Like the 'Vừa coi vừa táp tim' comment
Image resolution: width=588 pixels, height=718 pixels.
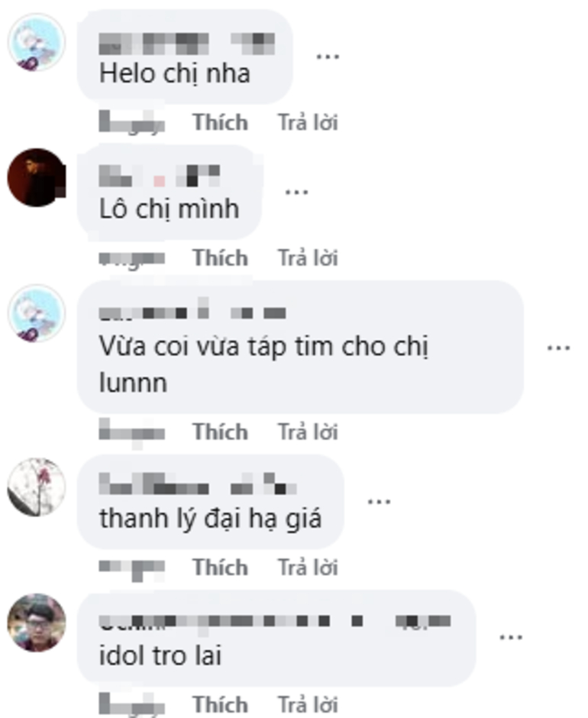click(x=220, y=432)
